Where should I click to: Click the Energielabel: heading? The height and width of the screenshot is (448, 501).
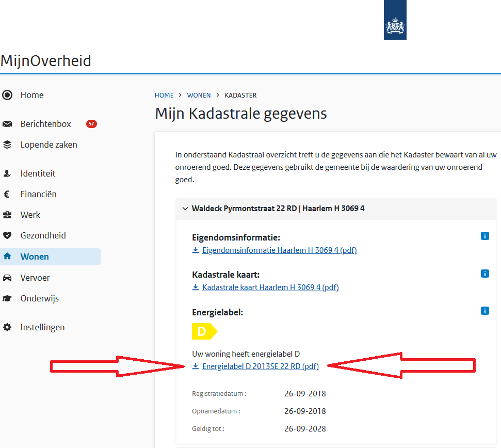[x=218, y=312]
